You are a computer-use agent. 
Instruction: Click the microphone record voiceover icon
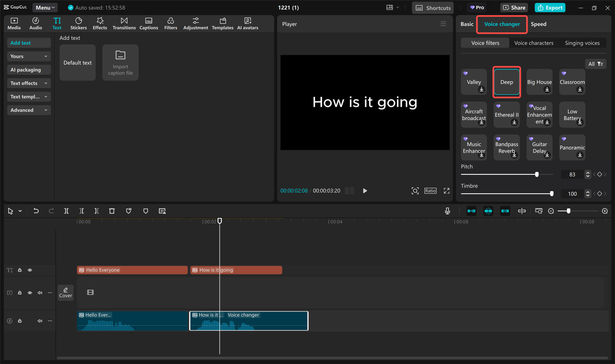pyautogui.click(x=447, y=211)
